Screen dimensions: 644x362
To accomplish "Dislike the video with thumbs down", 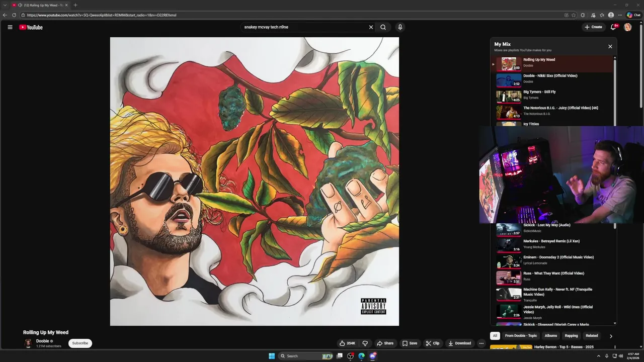I will 365,343.
